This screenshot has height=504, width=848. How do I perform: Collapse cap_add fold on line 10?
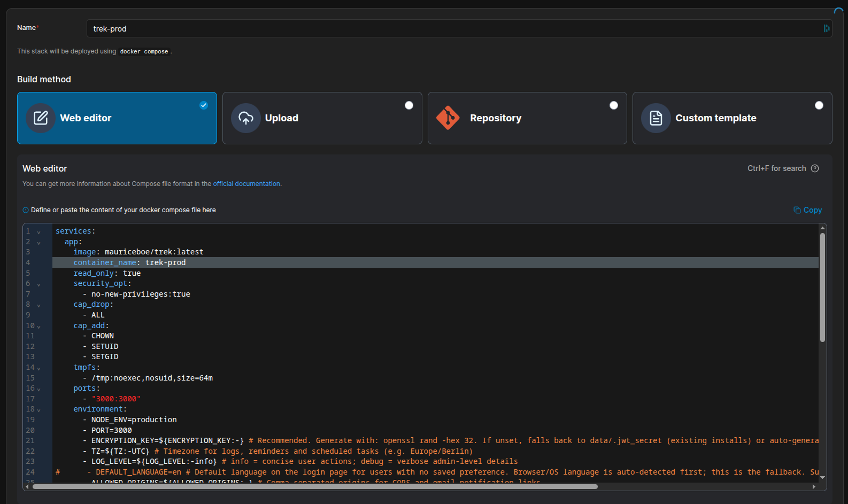pos(38,326)
